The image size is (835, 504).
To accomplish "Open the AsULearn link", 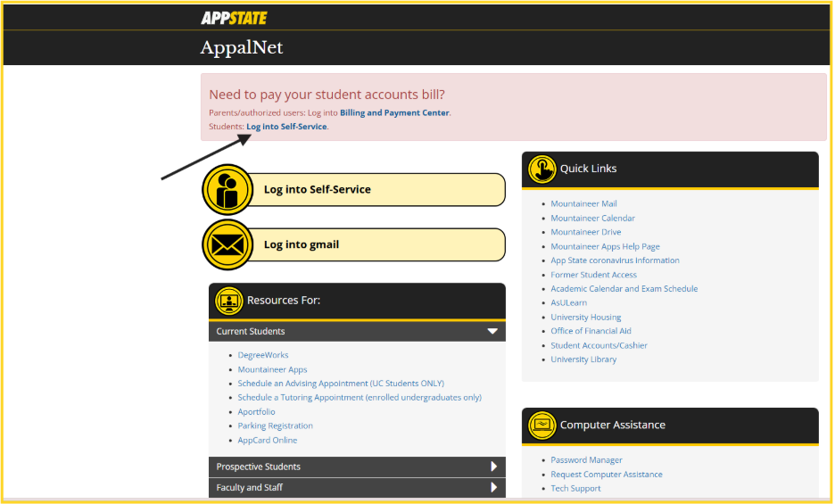I will [x=569, y=302].
